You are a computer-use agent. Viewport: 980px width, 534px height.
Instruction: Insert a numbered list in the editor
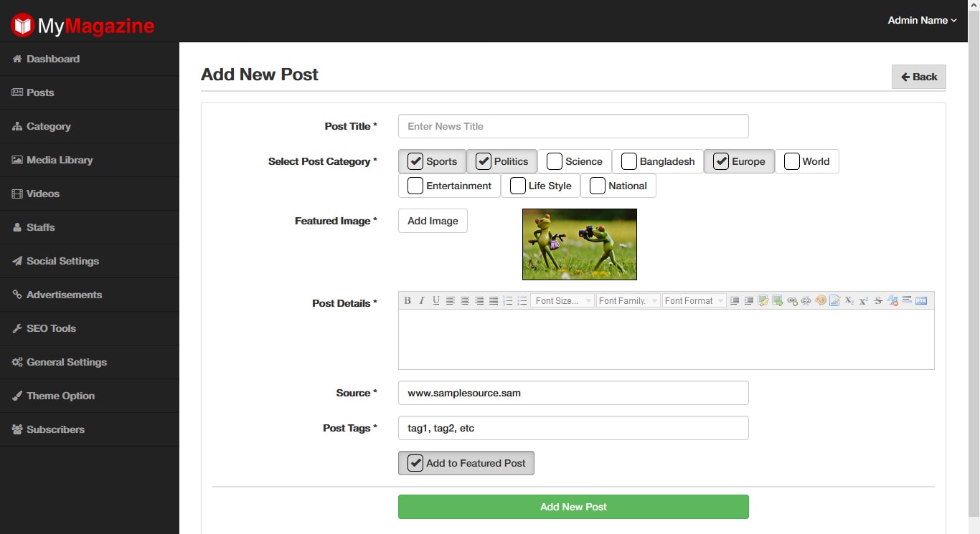click(509, 300)
